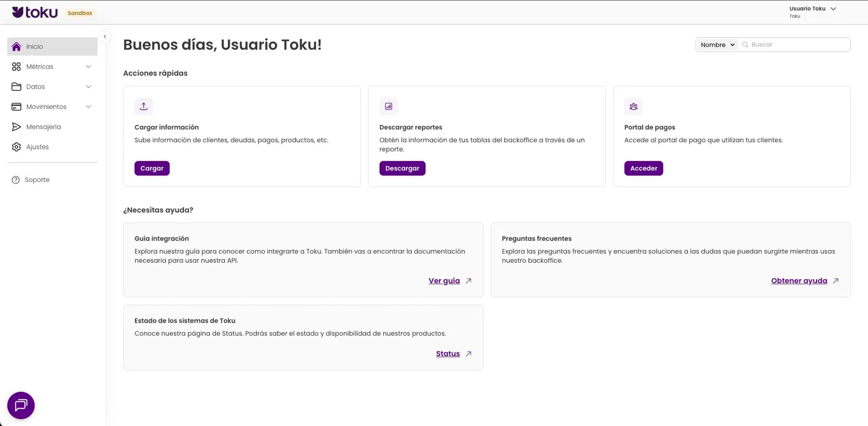Screen dimensions: 868x426
Task: Click the Inicio home icon
Action: [x=17, y=46]
